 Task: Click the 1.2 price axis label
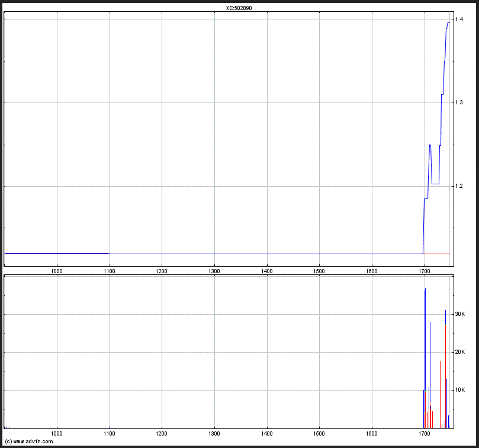[459, 186]
